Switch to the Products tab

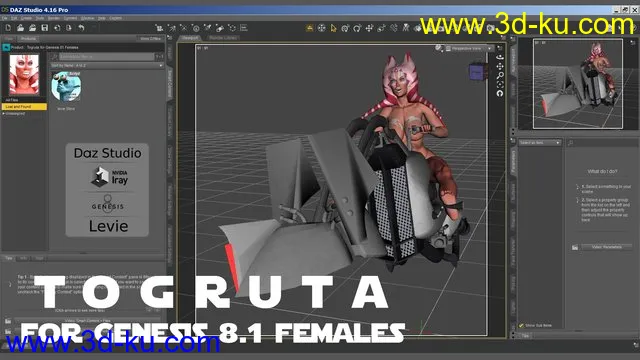[x=28, y=38]
